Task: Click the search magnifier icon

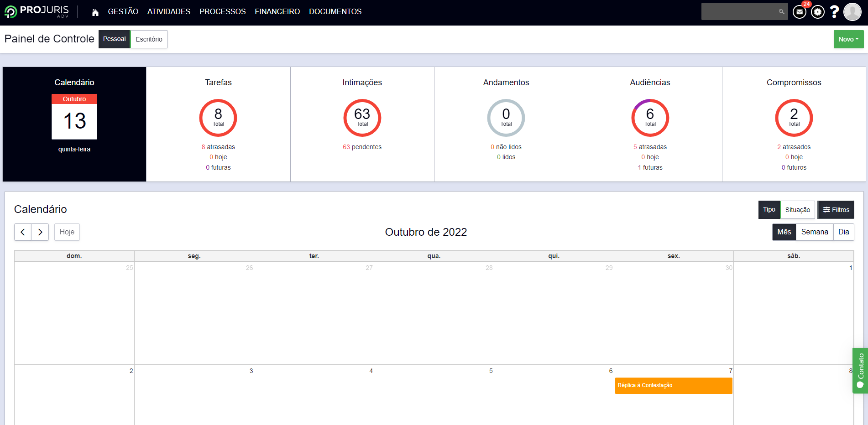Action: tap(781, 12)
